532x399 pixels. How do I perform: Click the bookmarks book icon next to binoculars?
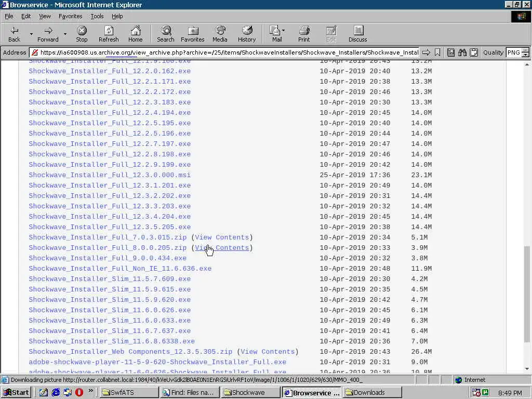pyautogui.click(x=451, y=52)
